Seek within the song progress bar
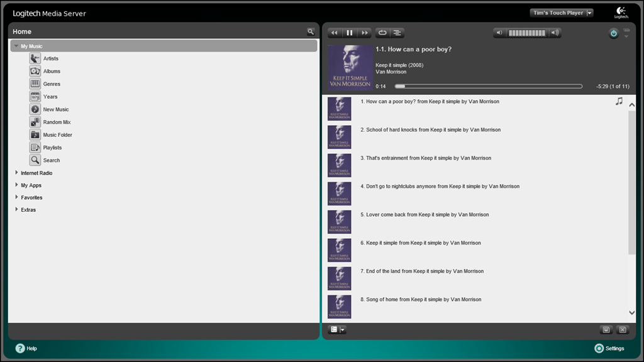This screenshot has width=644, height=362. [489, 86]
